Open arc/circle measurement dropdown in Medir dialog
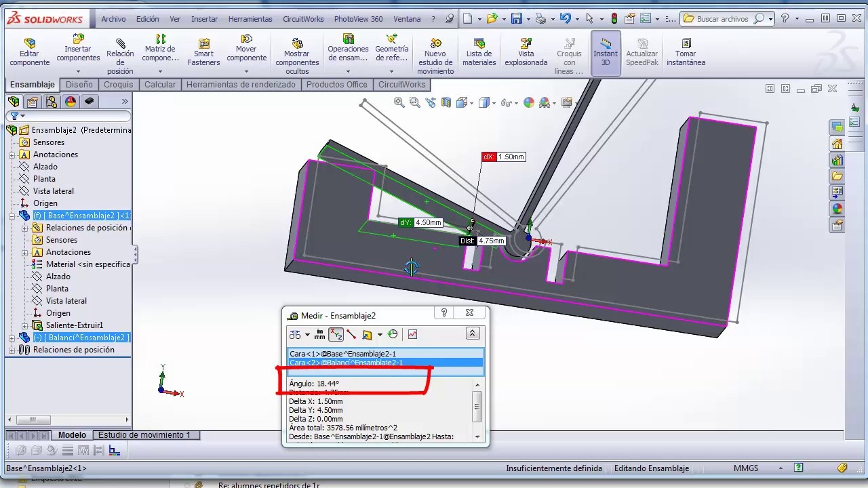Image resolution: width=868 pixels, height=488 pixels. pos(307,334)
